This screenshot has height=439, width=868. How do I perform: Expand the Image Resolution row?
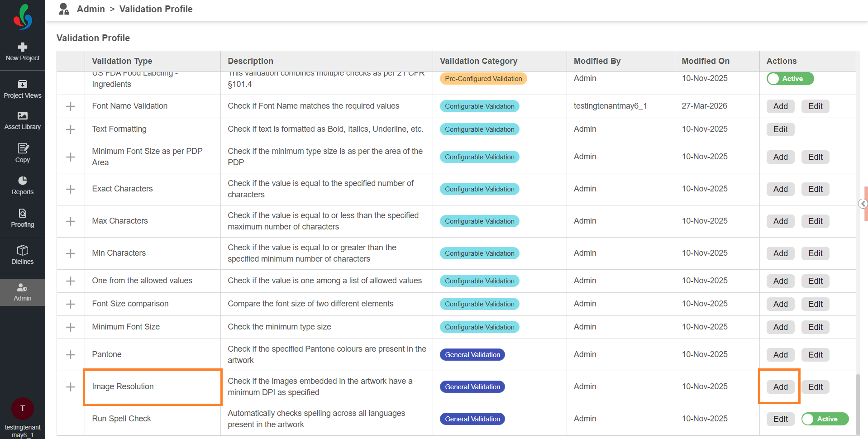[71, 387]
